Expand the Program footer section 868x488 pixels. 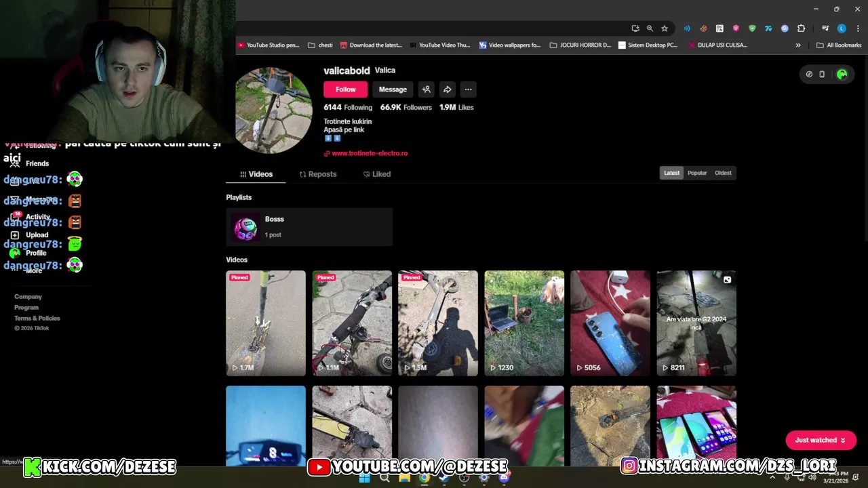click(x=26, y=308)
